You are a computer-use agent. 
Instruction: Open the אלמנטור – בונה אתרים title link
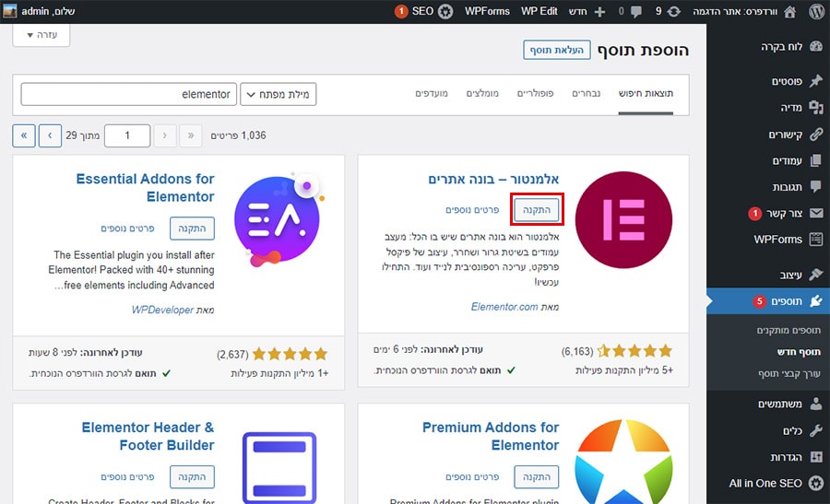(493, 179)
